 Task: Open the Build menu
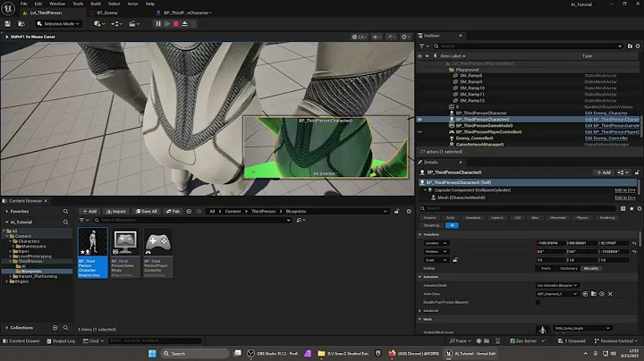click(x=96, y=4)
